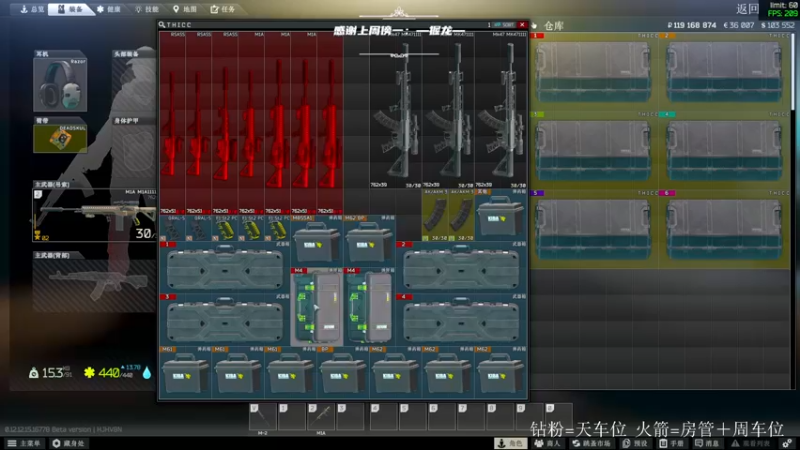Open the 跳蚤市场 flea market

click(x=591, y=443)
